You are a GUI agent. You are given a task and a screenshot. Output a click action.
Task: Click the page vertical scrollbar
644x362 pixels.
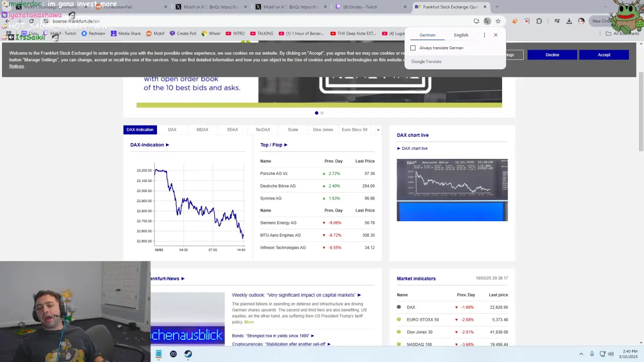click(641, 112)
